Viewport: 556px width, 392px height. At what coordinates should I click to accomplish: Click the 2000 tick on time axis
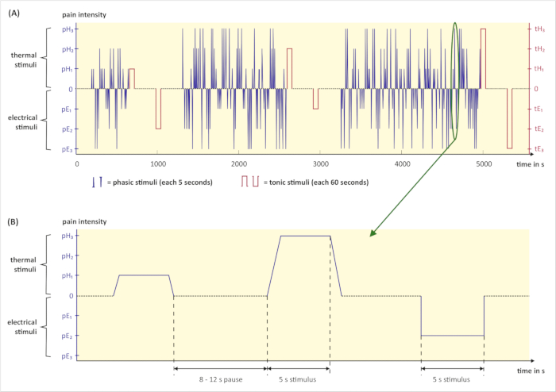239,164
